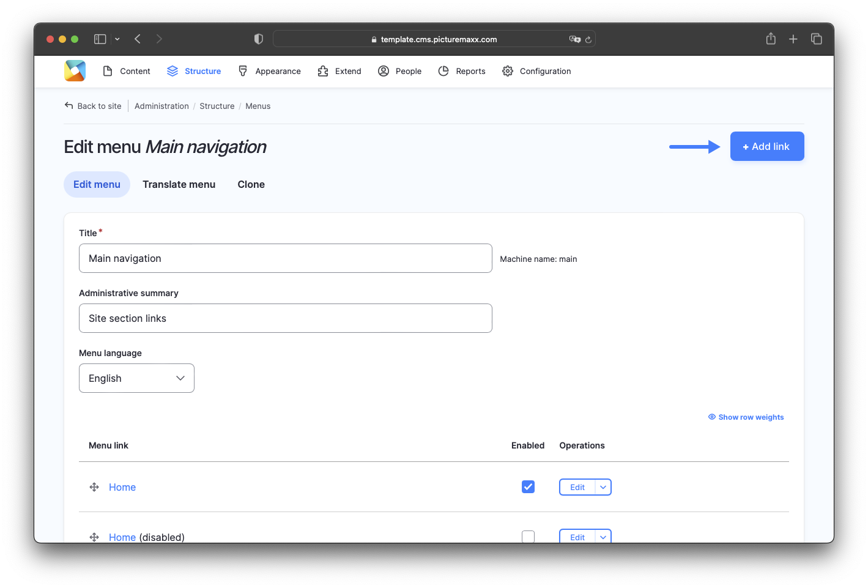Click the Back to site link

tap(93, 106)
